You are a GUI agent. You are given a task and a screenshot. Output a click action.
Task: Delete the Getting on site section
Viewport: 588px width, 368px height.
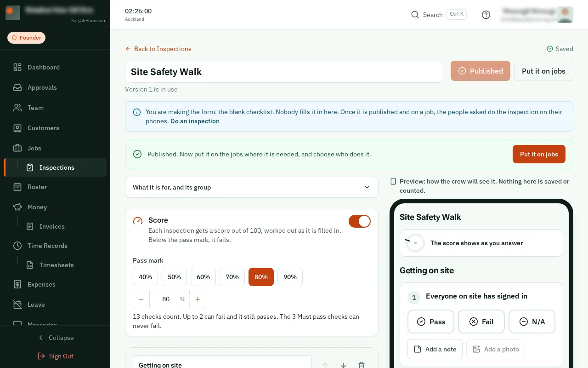[x=362, y=365]
